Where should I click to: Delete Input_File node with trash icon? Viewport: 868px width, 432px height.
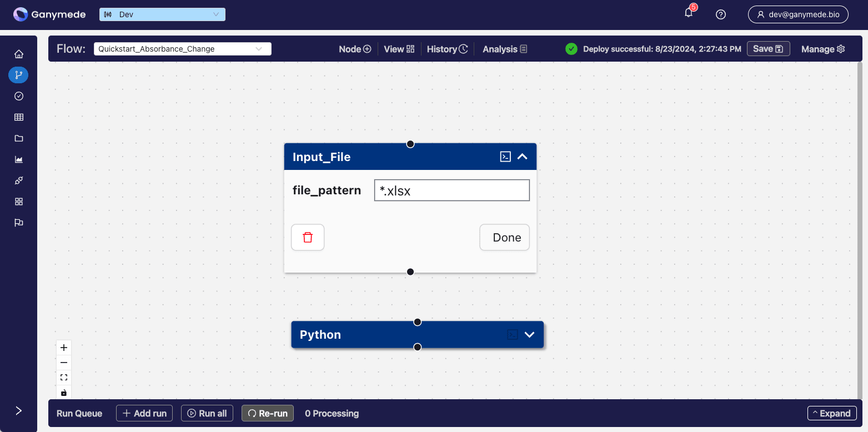(308, 237)
